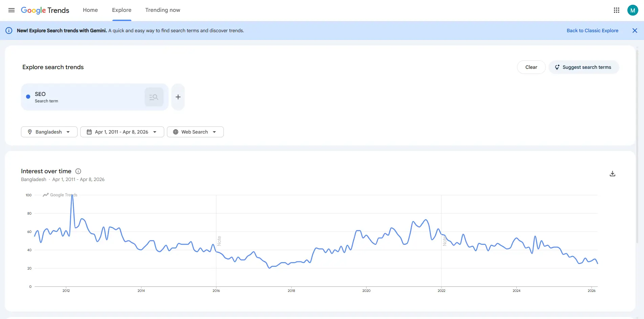Image resolution: width=644 pixels, height=319 pixels.
Task: Click the 2012 axis label
Action: coord(66,291)
